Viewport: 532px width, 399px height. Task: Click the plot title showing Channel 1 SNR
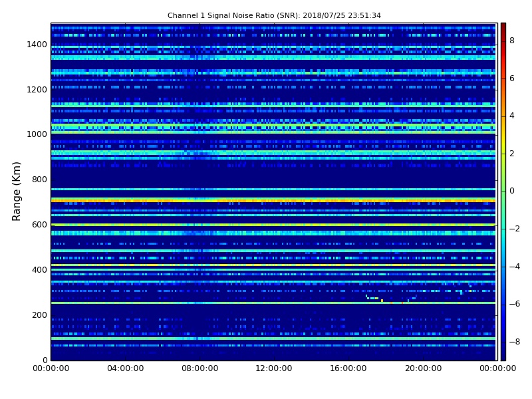click(x=274, y=15)
